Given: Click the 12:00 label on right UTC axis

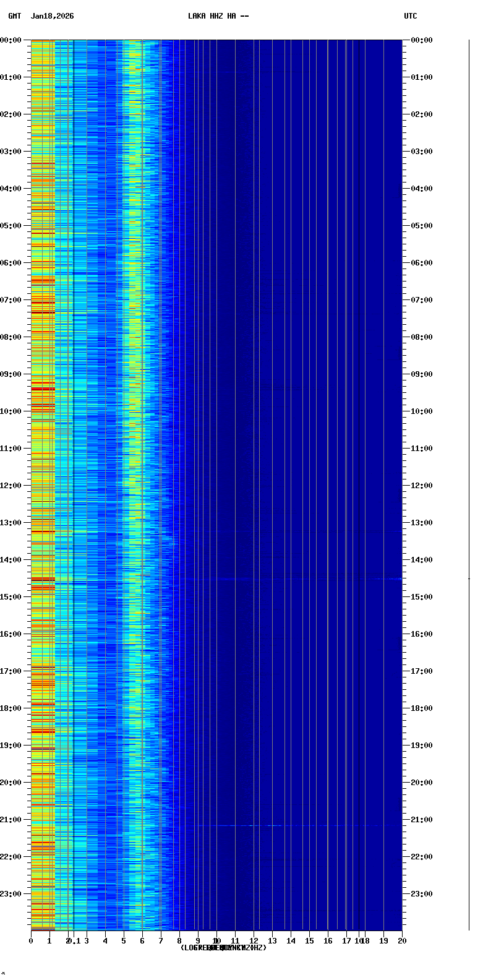Looking at the screenshot, I should coord(422,486).
